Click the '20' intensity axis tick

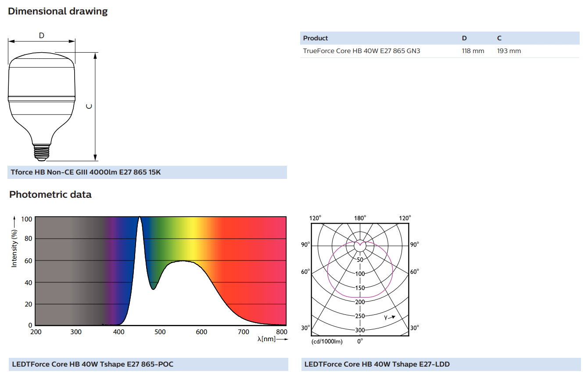[x=29, y=304]
